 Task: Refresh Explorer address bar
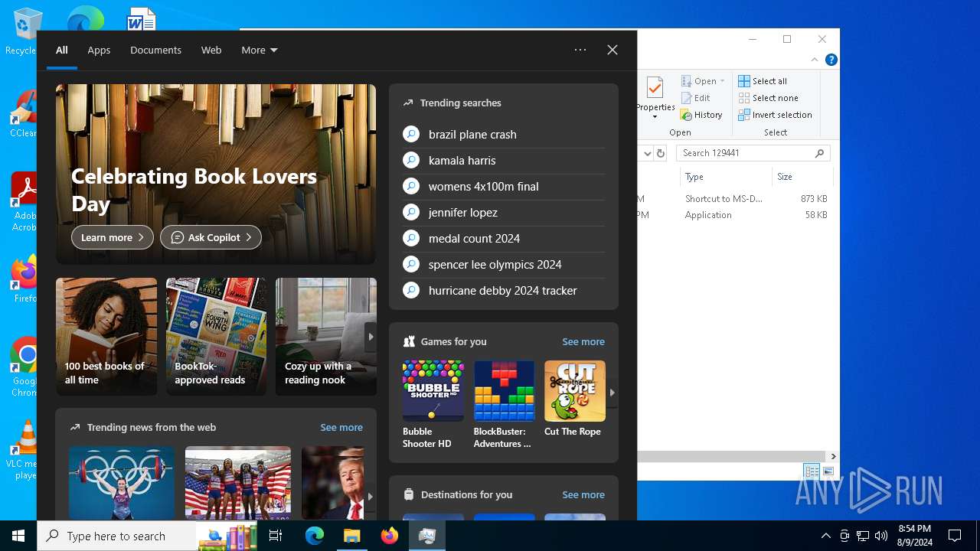pyautogui.click(x=661, y=153)
